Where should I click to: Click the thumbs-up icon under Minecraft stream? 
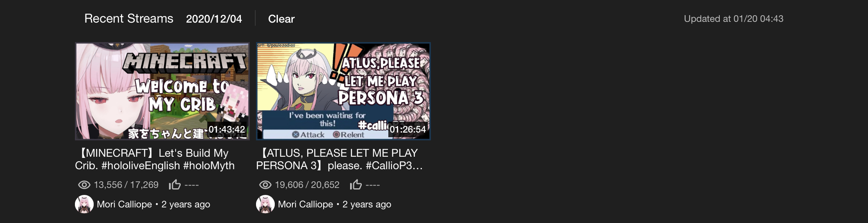(175, 184)
